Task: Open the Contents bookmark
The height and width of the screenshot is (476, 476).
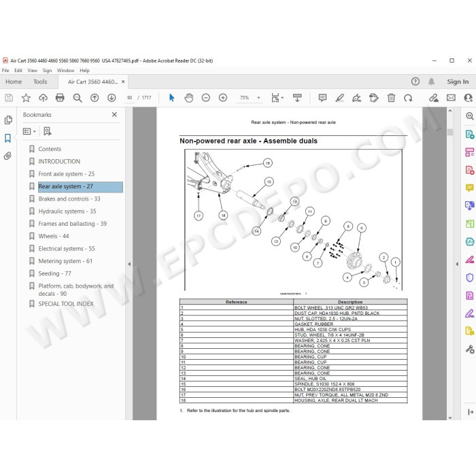Action: [x=50, y=149]
